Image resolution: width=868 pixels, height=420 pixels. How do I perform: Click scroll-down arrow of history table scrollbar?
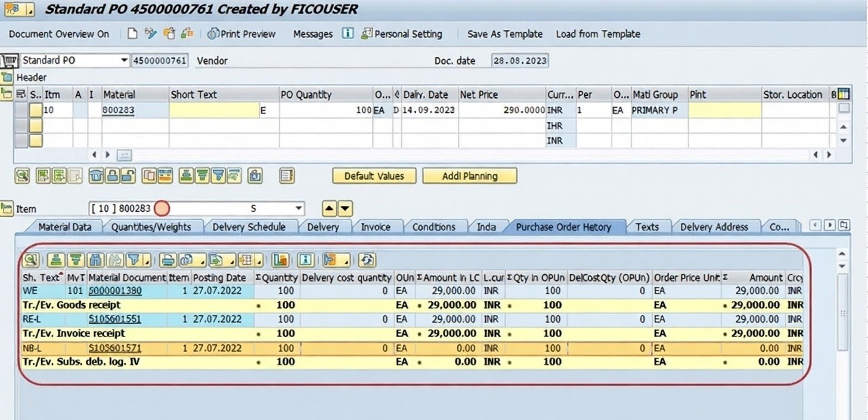click(x=842, y=266)
